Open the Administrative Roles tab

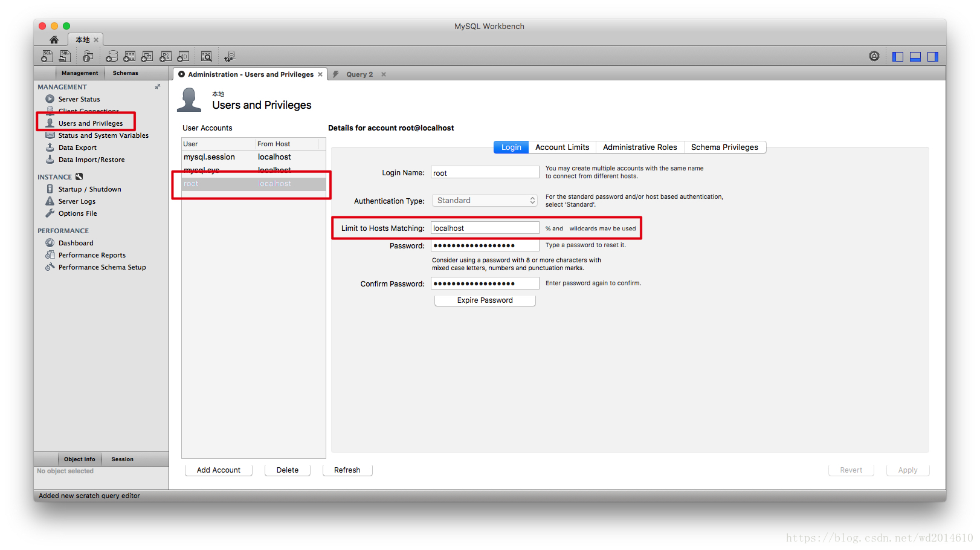[640, 147]
